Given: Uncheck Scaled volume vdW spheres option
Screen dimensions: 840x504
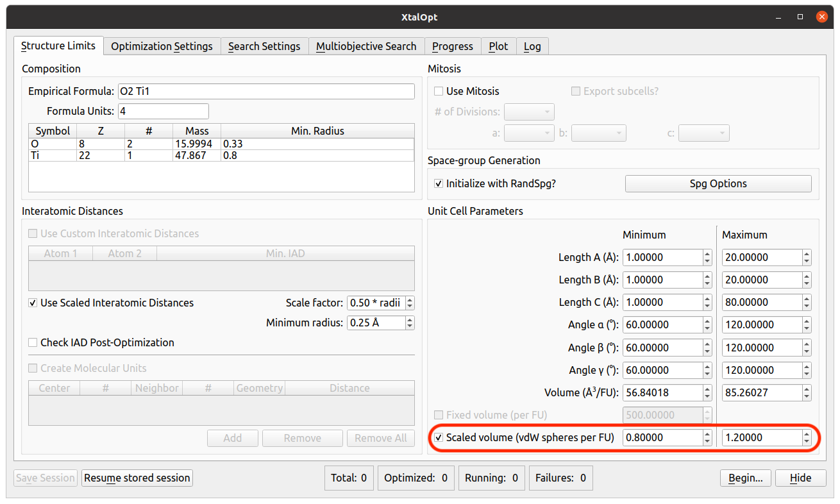Looking at the screenshot, I should click(x=439, y=438).
